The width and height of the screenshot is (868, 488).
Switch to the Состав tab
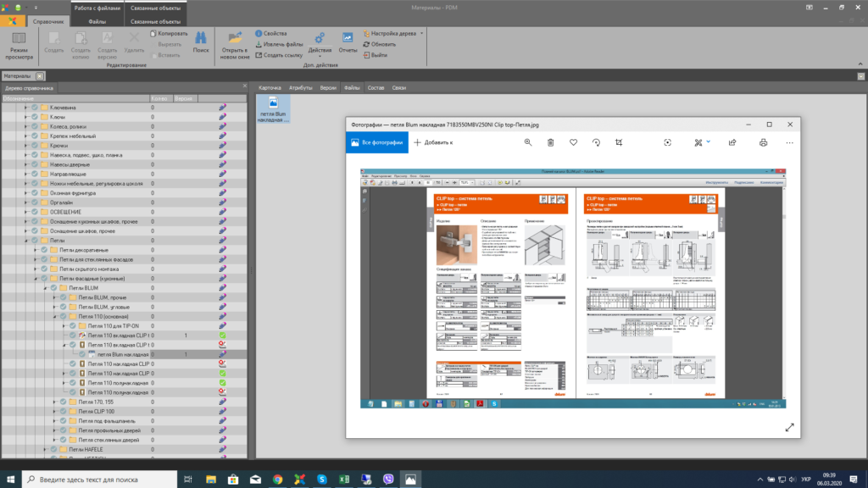click(376, 88)
